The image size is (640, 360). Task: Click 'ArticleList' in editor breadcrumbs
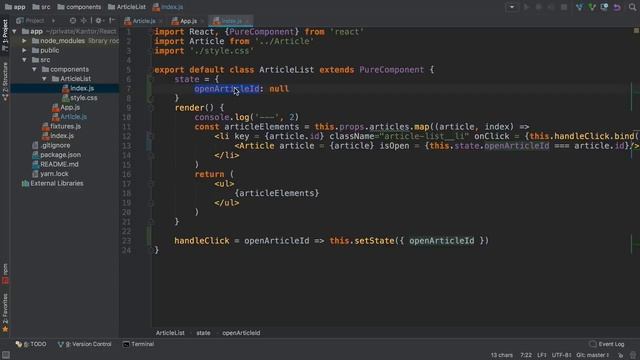[170, 333]
